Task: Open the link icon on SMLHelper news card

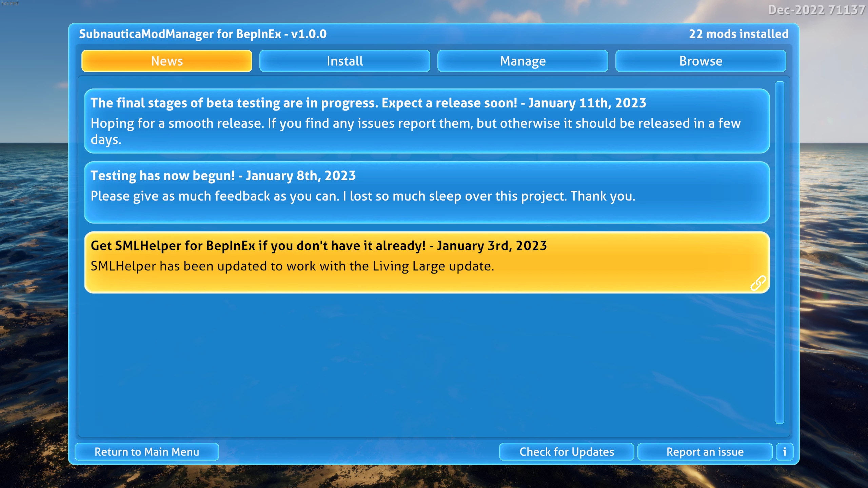Action: [758, 283]
